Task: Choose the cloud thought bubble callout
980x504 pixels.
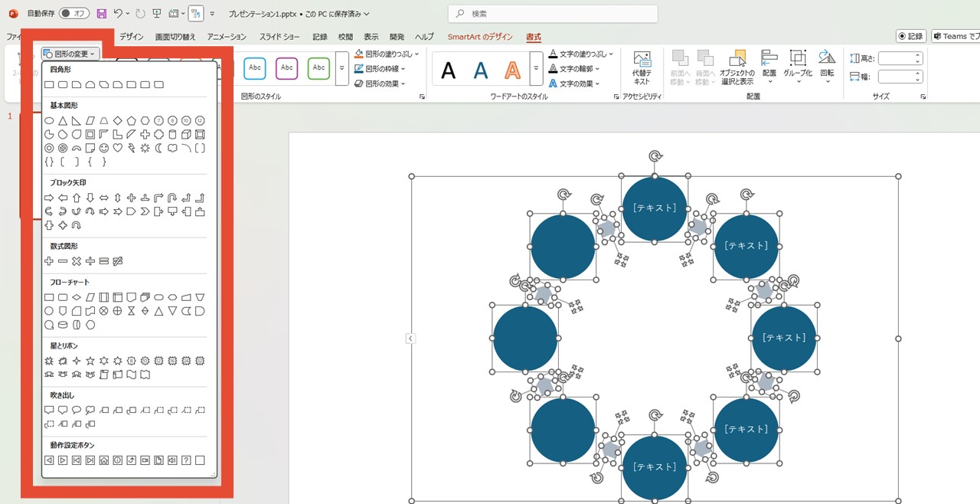Action: (x=90, y=410)
